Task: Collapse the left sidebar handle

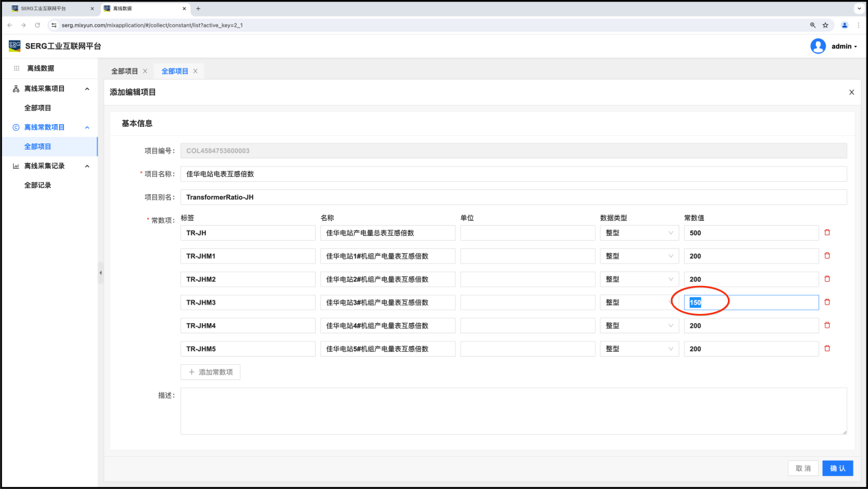Action: [x=101, y=272]
